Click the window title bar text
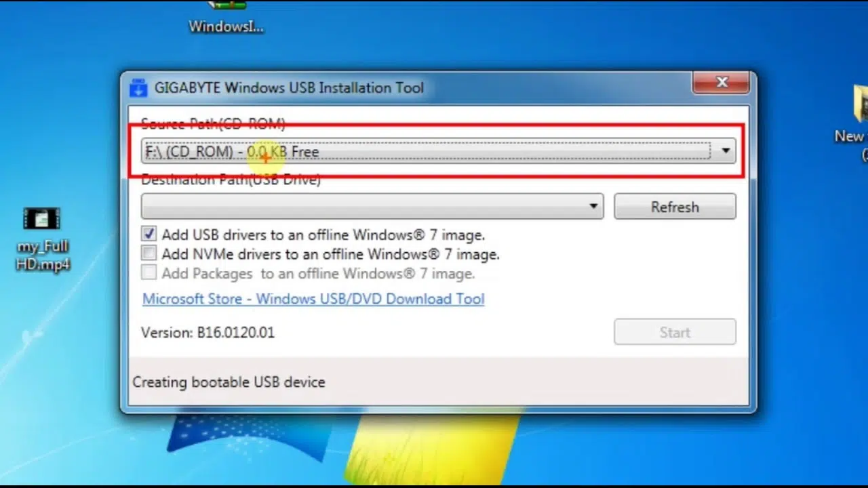 point(289,88)
